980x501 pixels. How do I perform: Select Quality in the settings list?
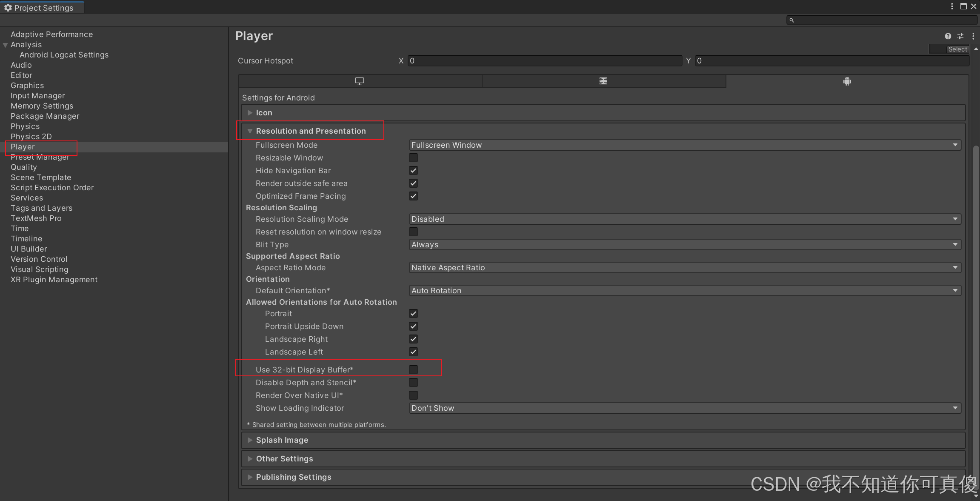24,167
